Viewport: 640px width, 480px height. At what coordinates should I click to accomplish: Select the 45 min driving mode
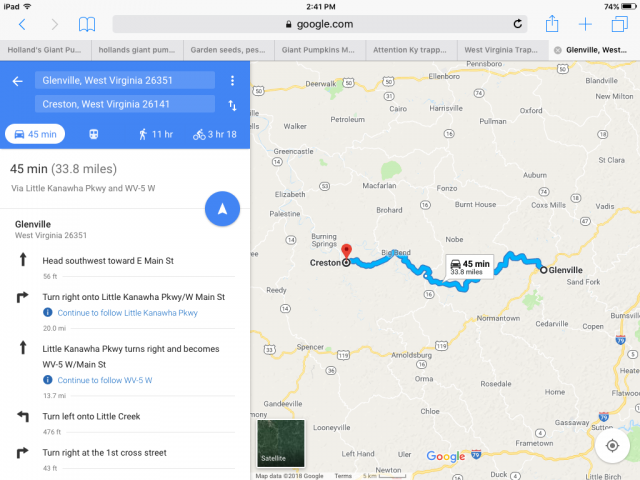[35, 134]
